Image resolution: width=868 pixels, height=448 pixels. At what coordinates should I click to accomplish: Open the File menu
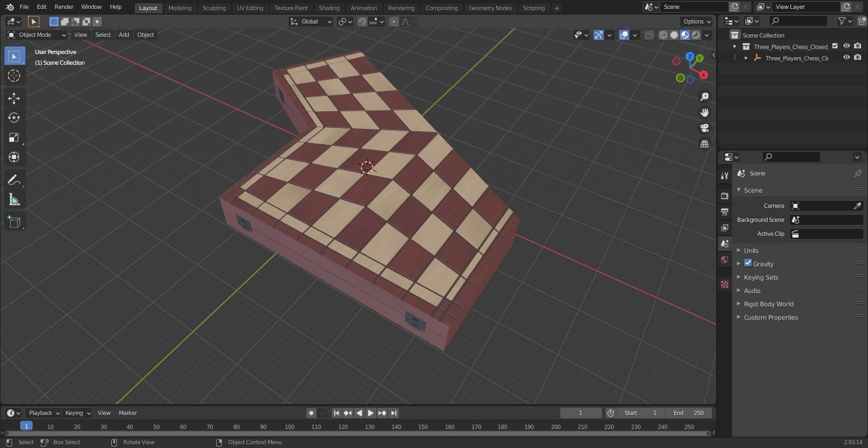coord(24,7)
